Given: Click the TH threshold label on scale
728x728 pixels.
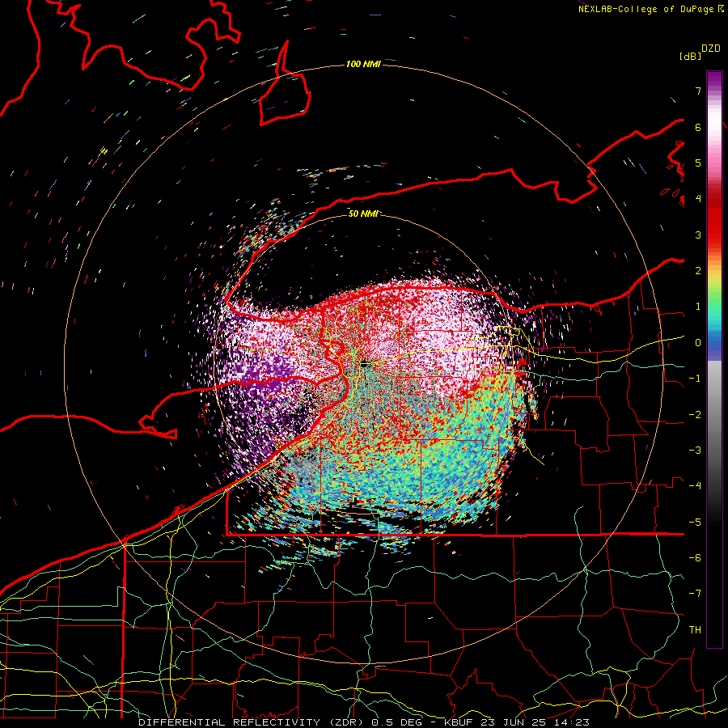Looking at the screenshot, I should (695, 630).
